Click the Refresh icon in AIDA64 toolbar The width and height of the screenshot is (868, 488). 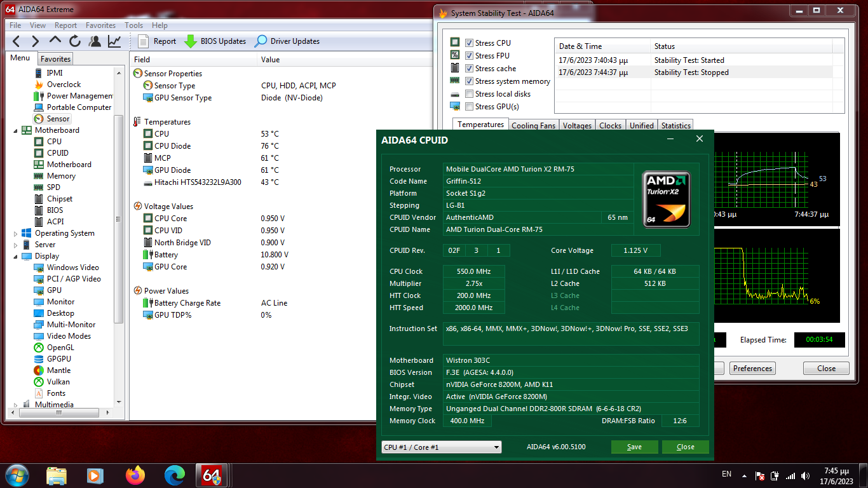click(x=75, y=41)
